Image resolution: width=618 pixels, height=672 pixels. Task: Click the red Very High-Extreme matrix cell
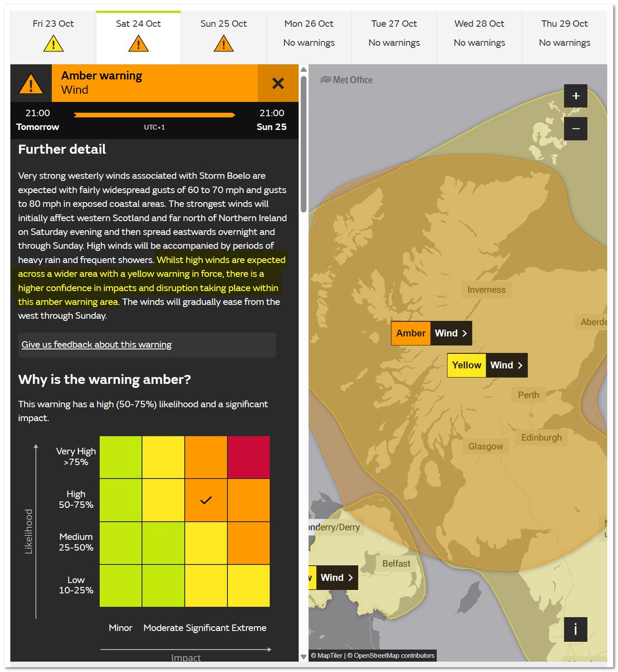[249, 457]
